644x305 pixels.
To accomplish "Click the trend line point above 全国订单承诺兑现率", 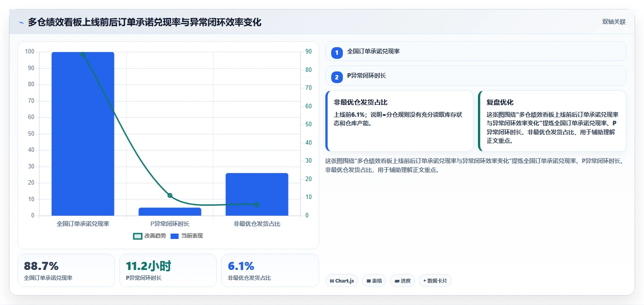I will coord(83,54).
